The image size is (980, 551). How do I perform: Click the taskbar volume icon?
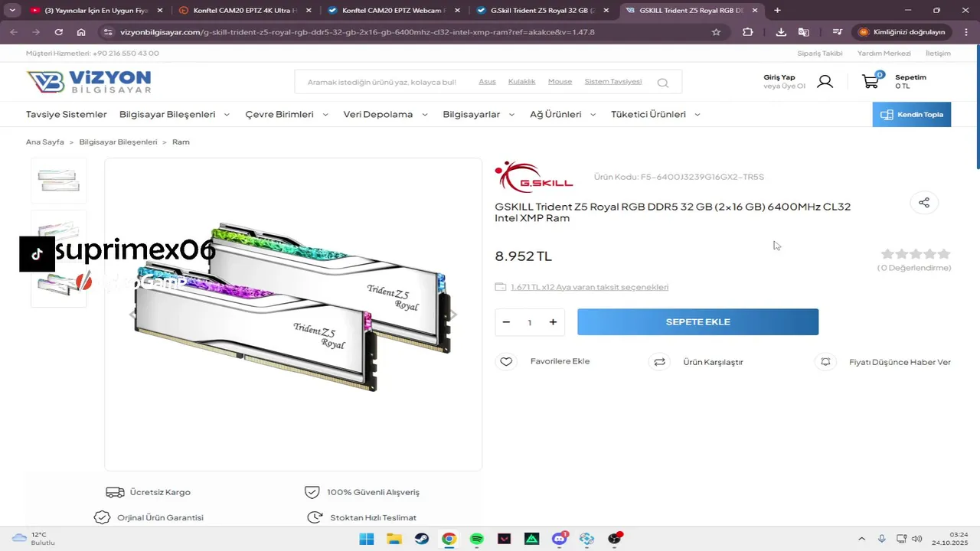(917, 539)
